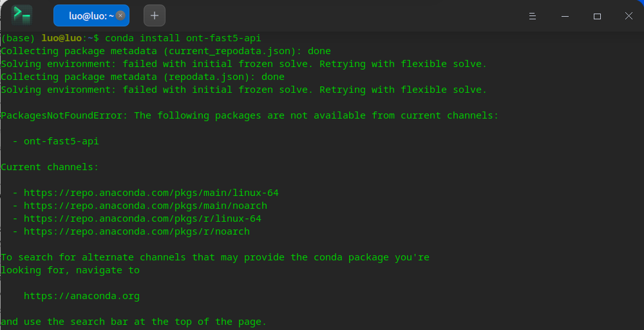The width and height of the screenshot is (644, 330).
Task: Click the PackagesNotFoundError message line
Action: point(250,115)
